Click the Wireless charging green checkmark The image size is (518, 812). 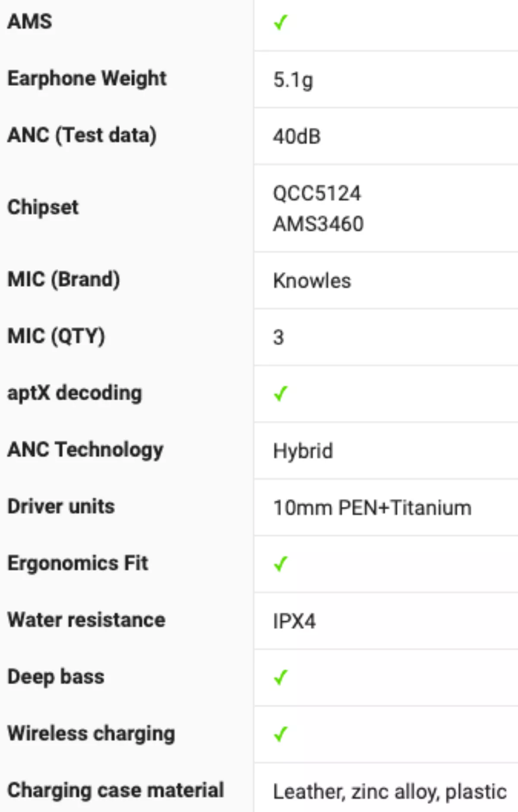(x=281, y=733)
